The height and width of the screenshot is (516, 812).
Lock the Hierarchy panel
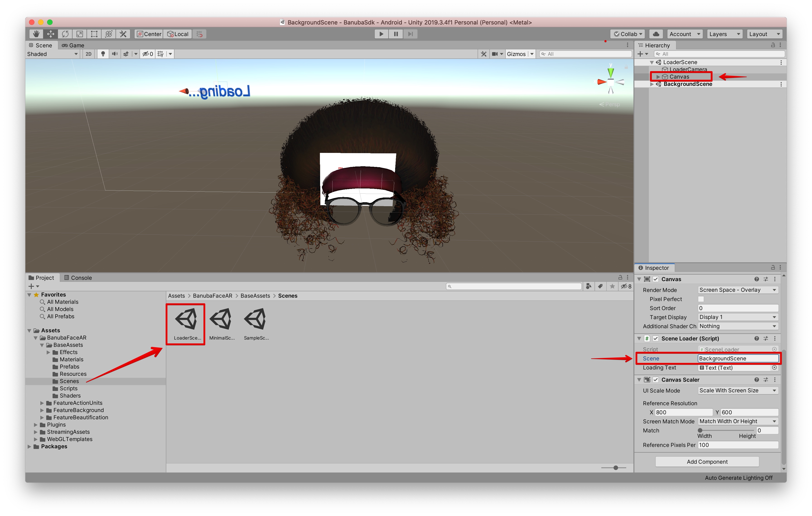(773, 45)
